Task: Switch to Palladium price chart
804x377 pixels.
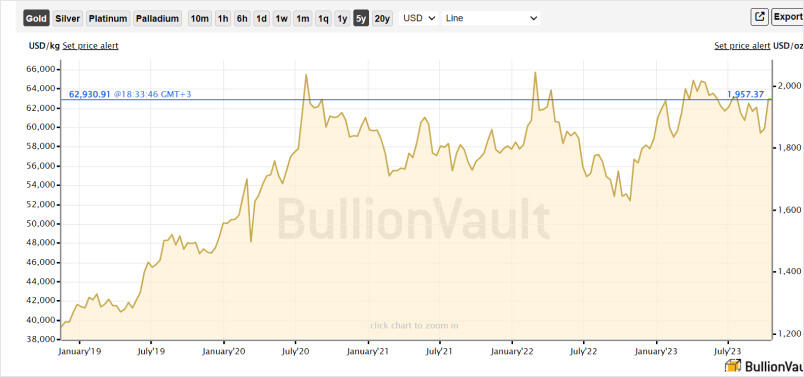Action: coord(157,18)
